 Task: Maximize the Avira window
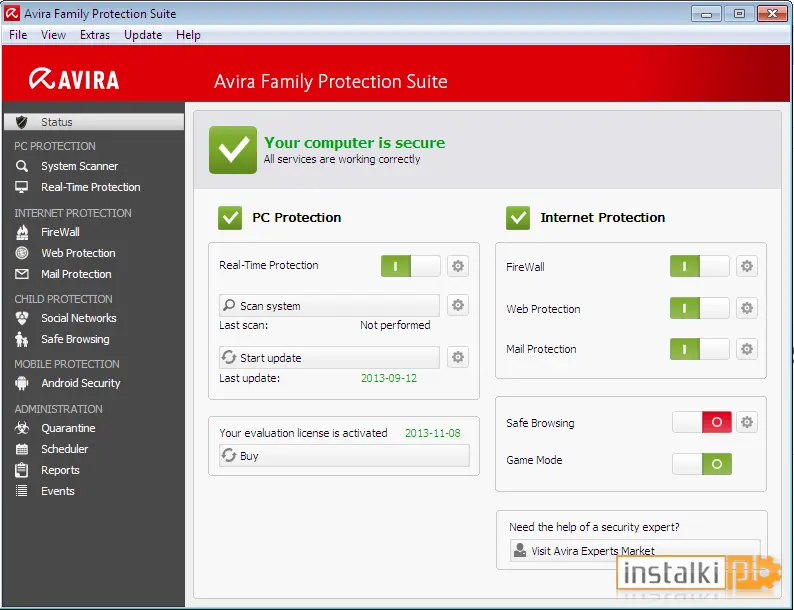coord(739,14)
